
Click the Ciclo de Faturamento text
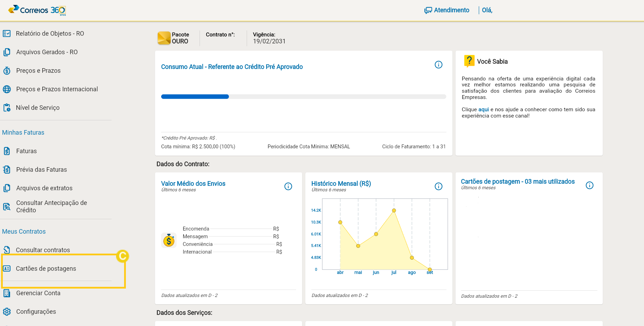coord(414,147)
